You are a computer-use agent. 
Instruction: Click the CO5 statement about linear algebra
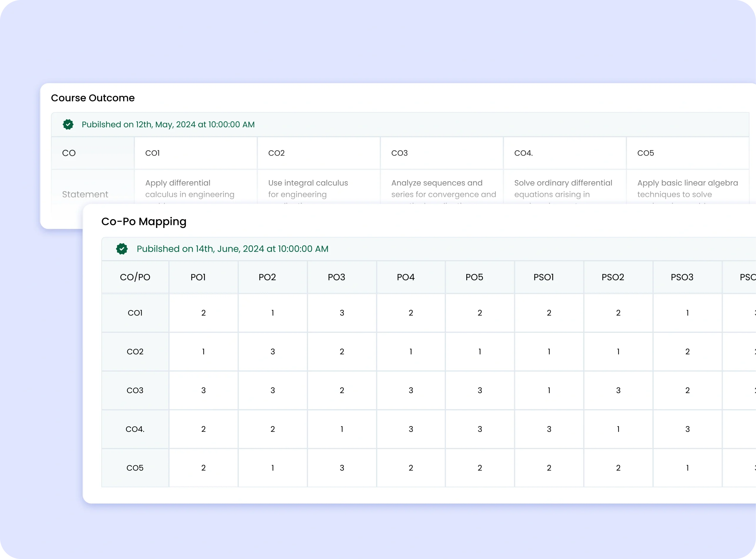687,188
